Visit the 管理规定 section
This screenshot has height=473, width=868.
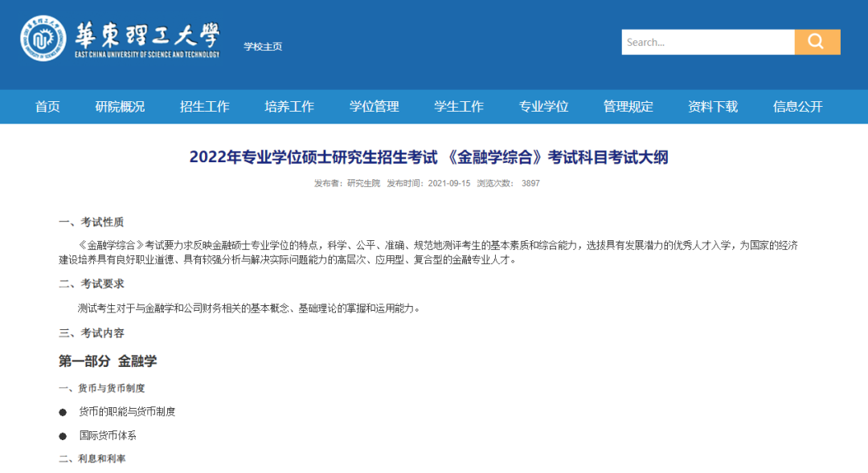(628, 107)
